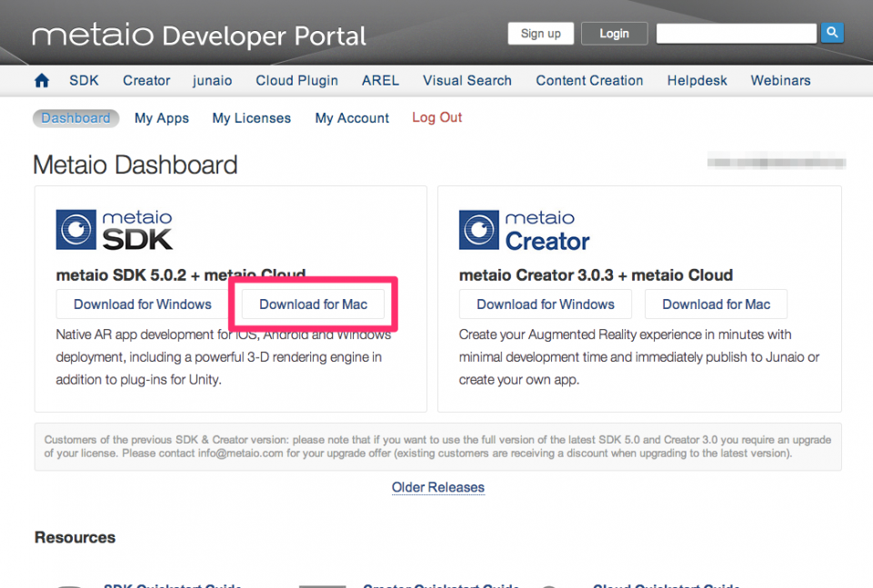Open the Visual Search menu item
The width and height of the screenshot is (873, 588).
pos(467,81)
